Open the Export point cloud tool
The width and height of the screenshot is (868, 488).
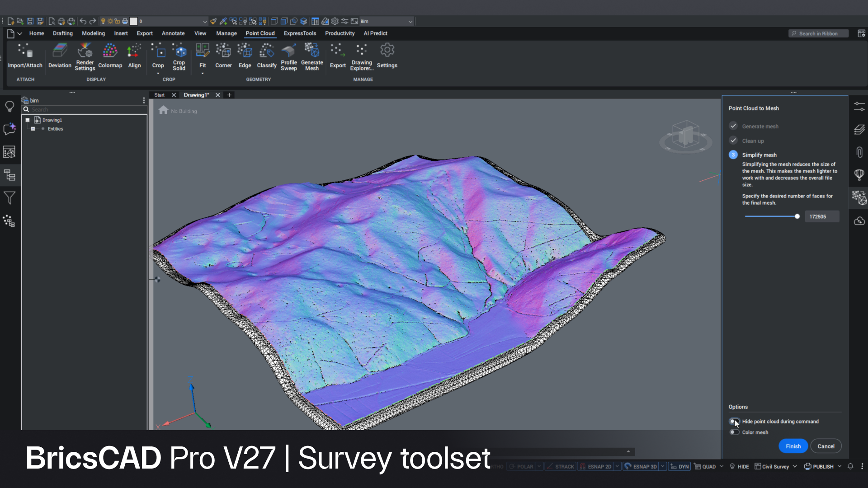pyautogui.click(x=338, y=56)
